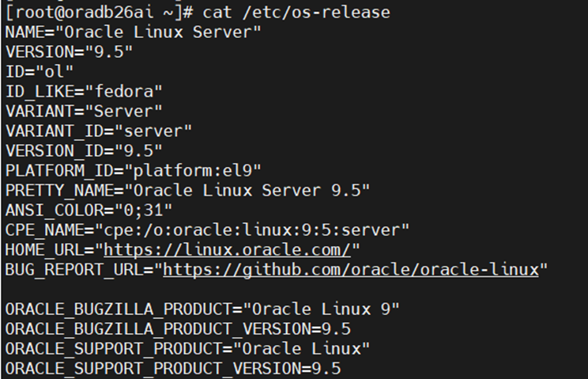588x379 pixels.
Task: Click the VARIANT_ID="server" line
Action: (98, 131)
